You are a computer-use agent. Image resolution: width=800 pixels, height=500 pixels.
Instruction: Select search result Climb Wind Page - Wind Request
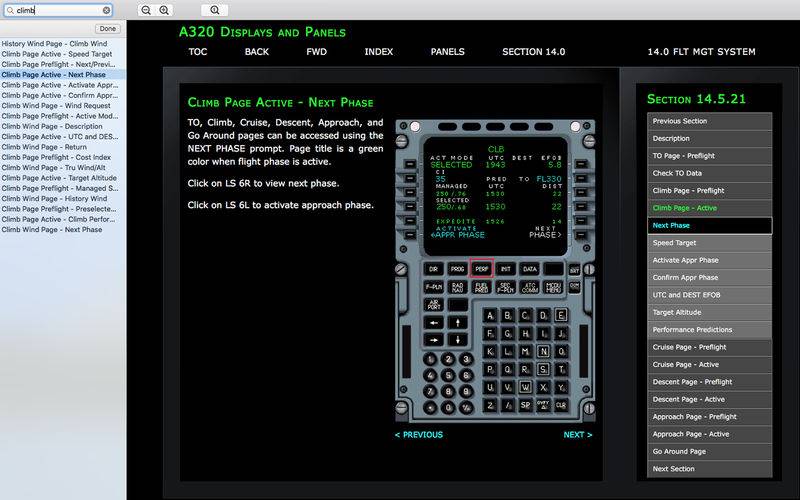63,106
